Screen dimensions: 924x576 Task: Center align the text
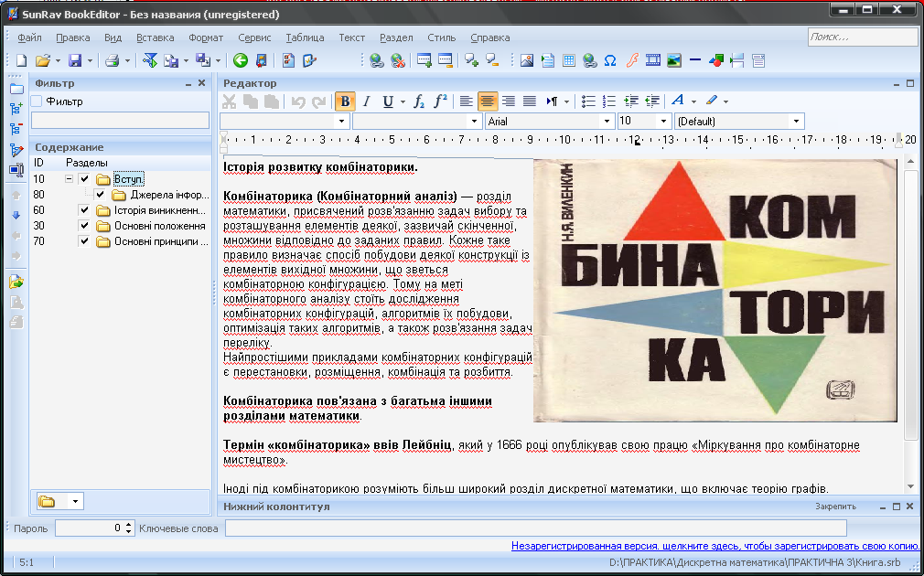(x=487, y=101)
